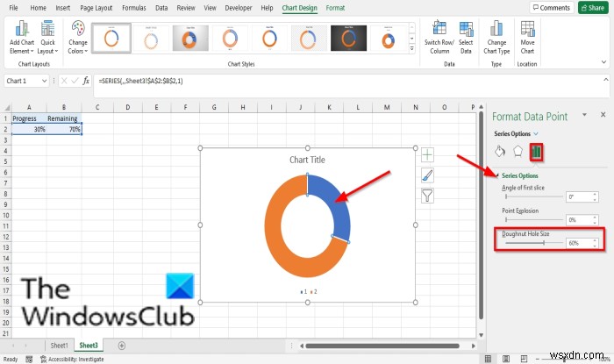
Task: Open the Page Layout tab
Action: pos(96,7)
